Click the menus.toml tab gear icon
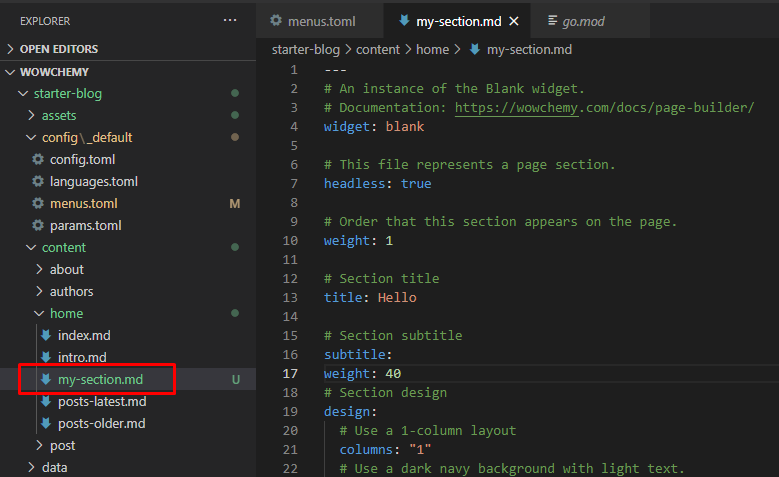Screen dimensions: 779x477 pyautogui.click(x=276, y=20)
